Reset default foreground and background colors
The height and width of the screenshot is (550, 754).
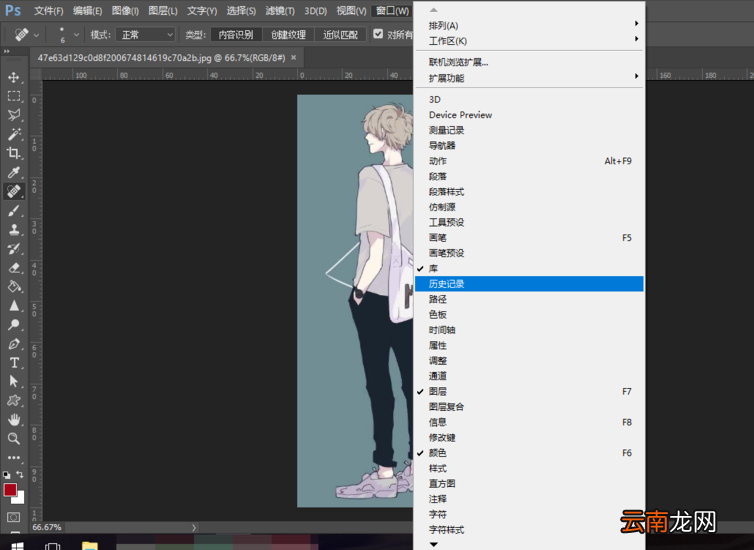click(x=7, y=475)
